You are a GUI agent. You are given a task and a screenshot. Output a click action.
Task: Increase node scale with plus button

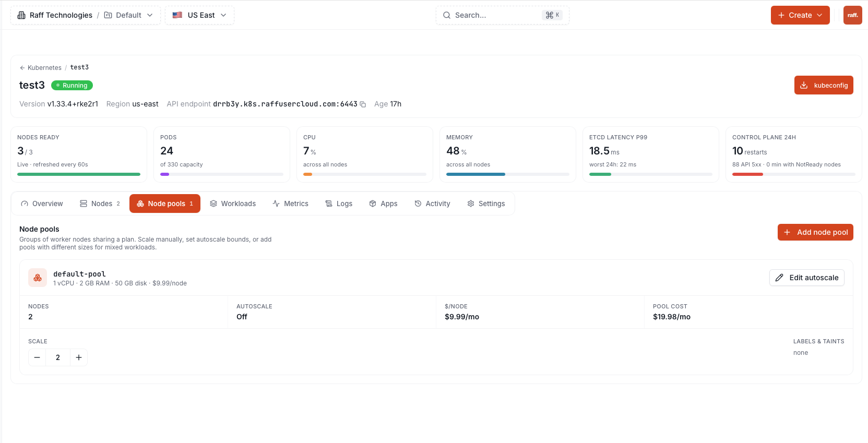click(x=79, y=357)
